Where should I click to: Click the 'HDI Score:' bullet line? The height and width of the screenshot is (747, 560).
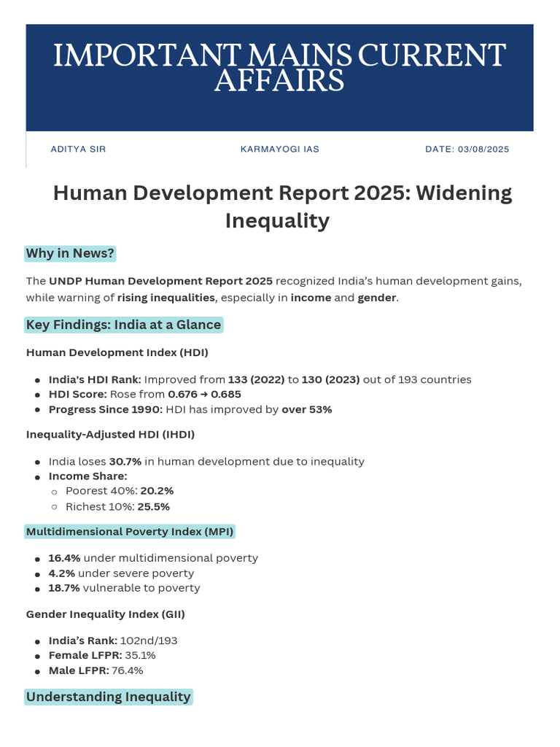[145, 395]
